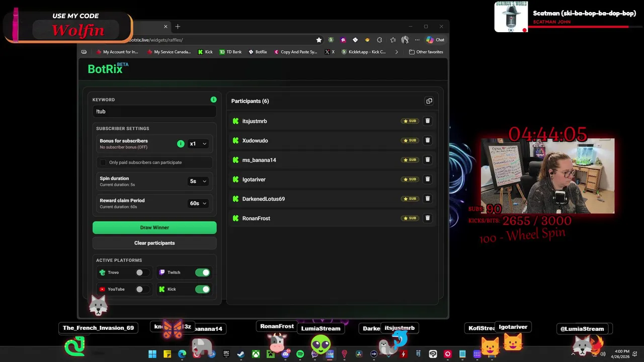Click the BotRix logo

click(108, 68)
